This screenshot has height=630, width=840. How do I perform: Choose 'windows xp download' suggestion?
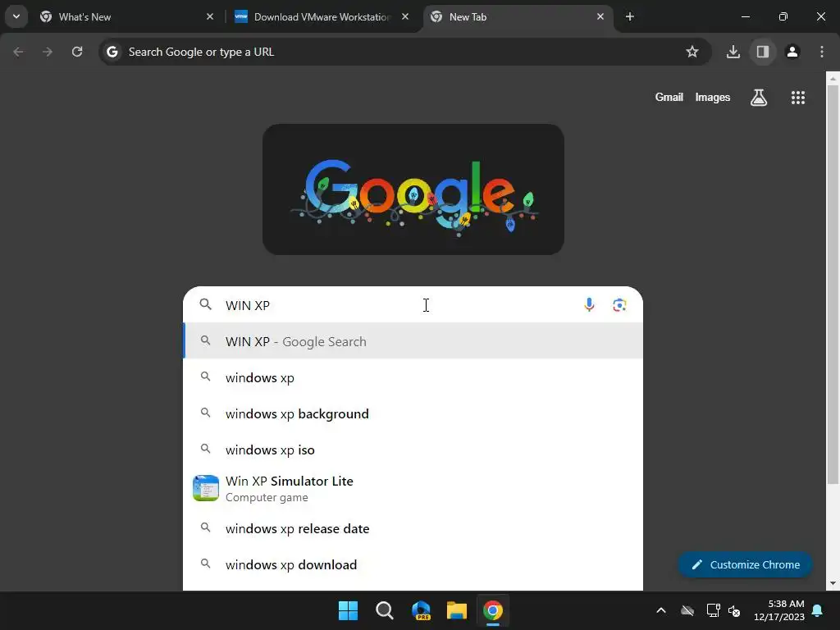(x=413, y=564)
